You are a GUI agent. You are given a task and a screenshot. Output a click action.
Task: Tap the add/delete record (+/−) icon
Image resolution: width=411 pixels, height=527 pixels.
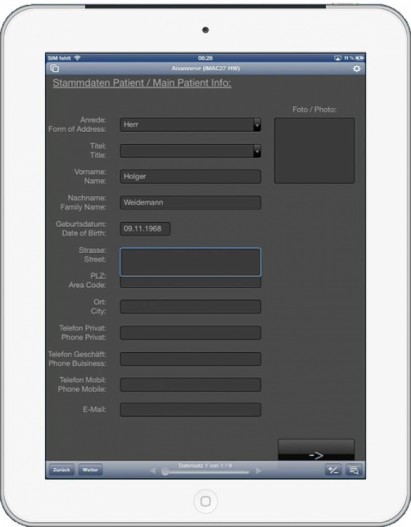click(333, 470)
